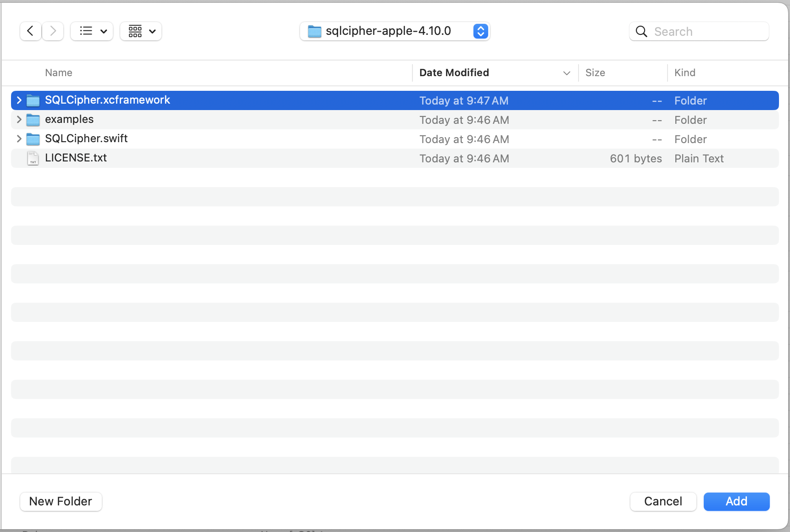
Task: Select the examples folder name
Action: (69, 119)
